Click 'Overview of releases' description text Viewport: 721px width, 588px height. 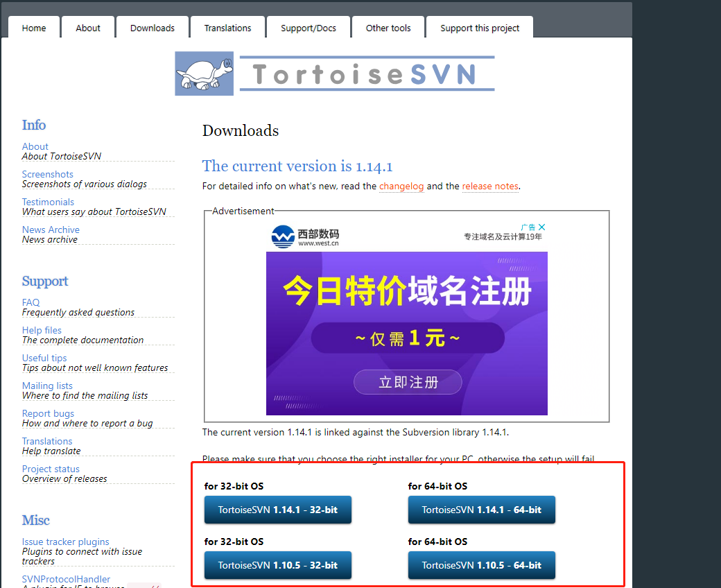click(64, 478)
